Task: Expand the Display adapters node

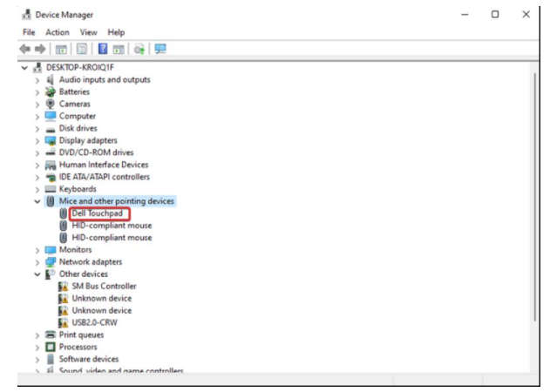Action: pos(37,140)
